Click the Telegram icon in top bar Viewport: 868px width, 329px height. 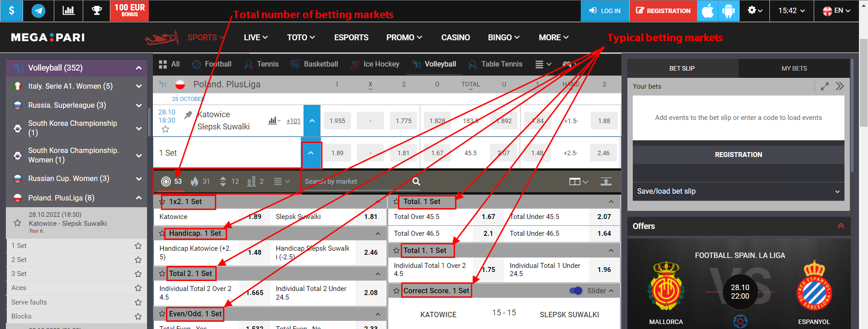click(x=38, y=10)
